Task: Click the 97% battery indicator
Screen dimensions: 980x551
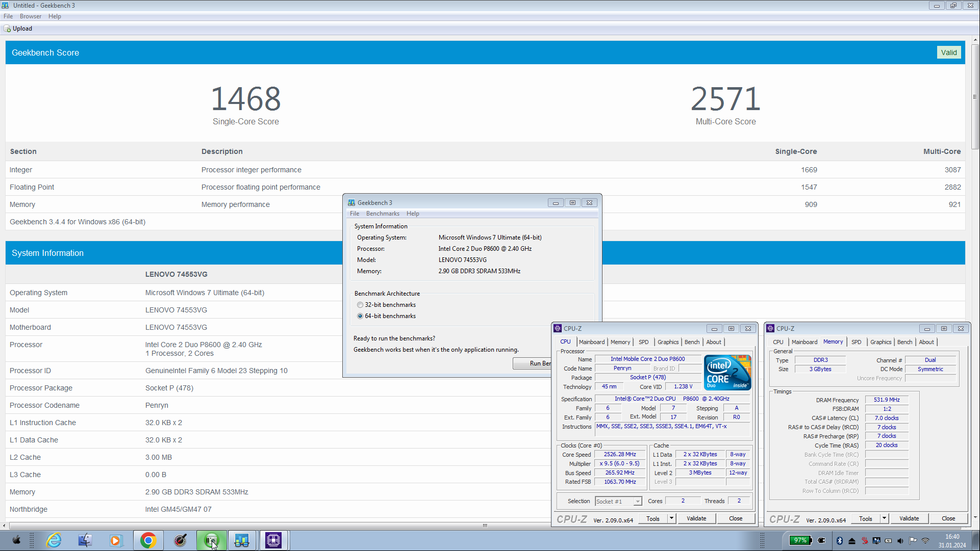Action: [x=800, y=540]
